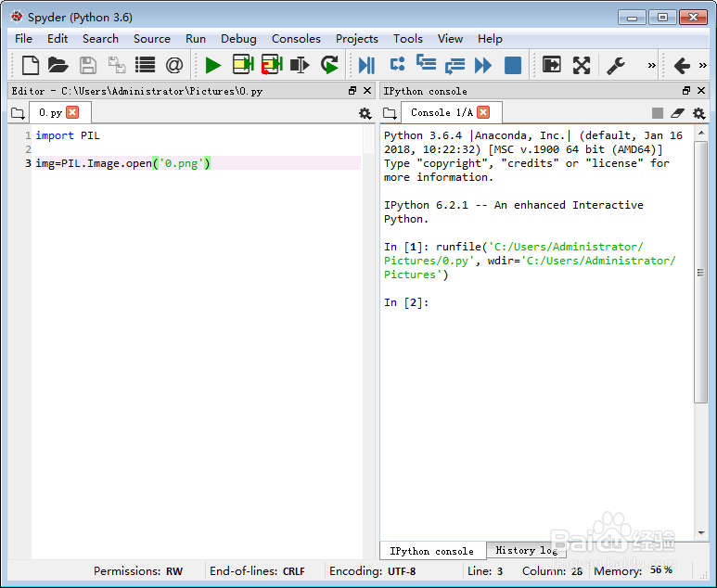Stop debugging with the blue square
This screenshot has width=717, height=588.
click(x=513, y=65)
